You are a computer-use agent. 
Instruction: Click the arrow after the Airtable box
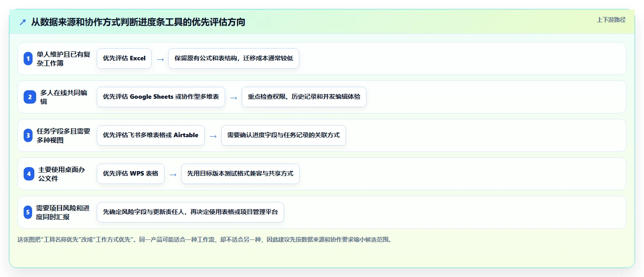(x=213, y=136)
